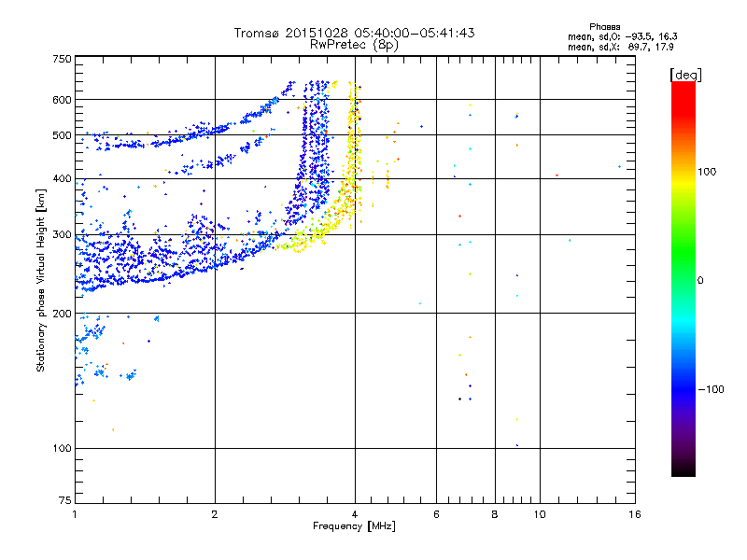Click the colorbar tick label '0'
Viewport: 747px width, 560px height.
(x=700, y=281)
